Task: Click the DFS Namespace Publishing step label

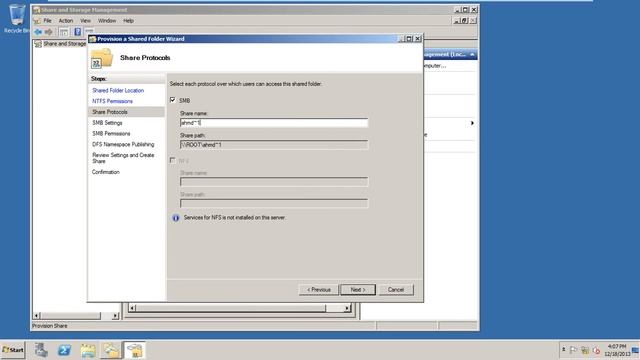Action: (x=123, y=144)
